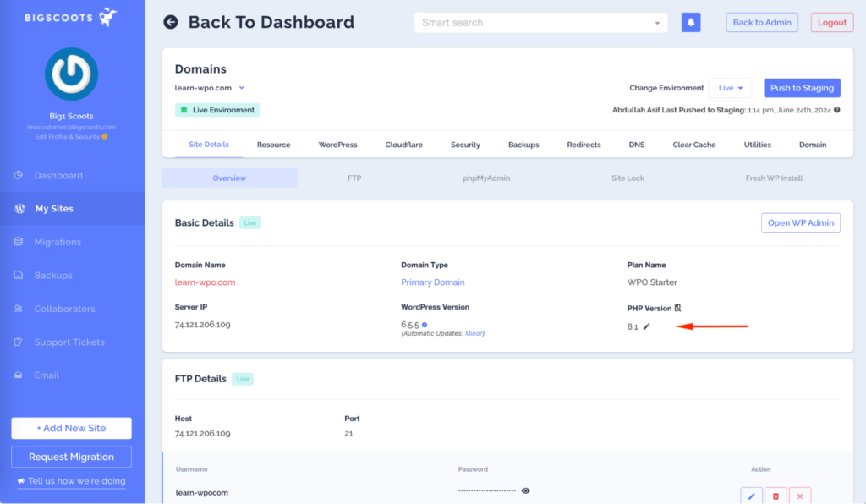Select the phpMyAdmin sub-tab
Image resolution: width=866 pixels, height=504 pixels.
coord(486,178)
